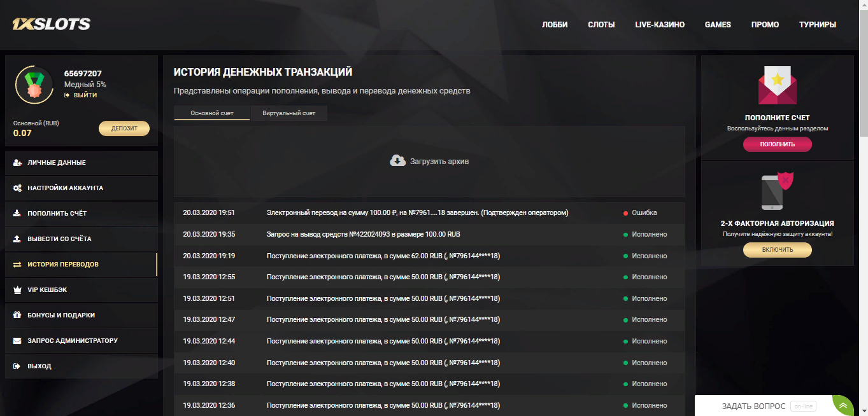Open the GAMES menu item
Viewport: 868px width, 416px height.
click(x=718, y=25)
